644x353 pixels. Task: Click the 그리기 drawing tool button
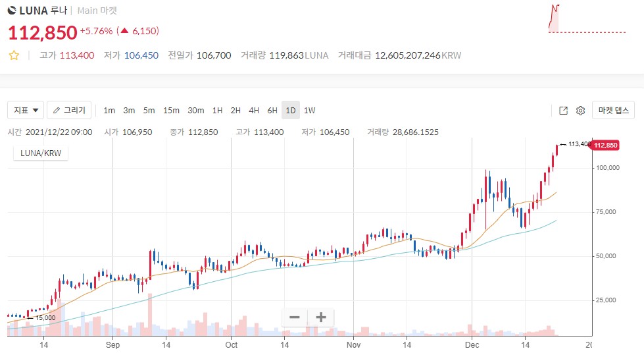point(69,110)
